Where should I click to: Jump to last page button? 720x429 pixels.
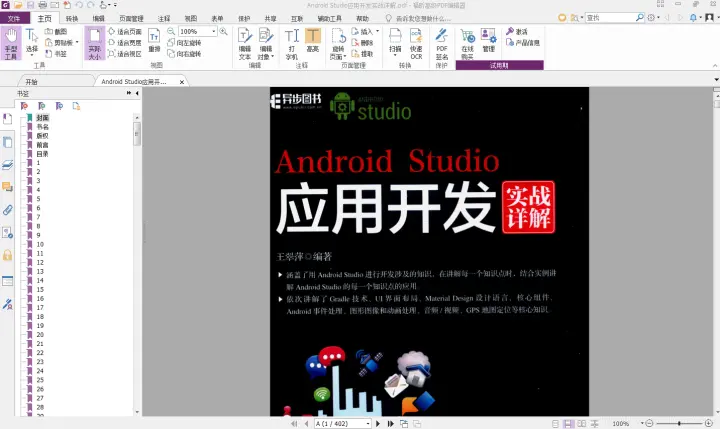point(391,423)
